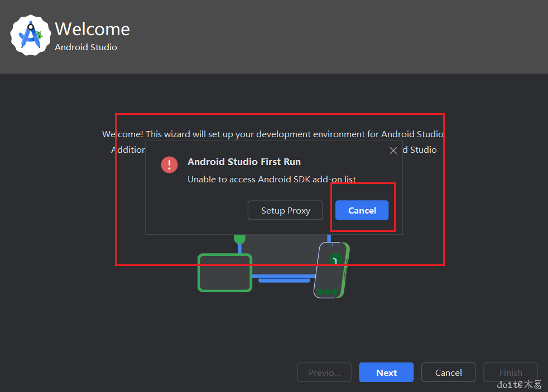Click the phone illustration
The width and height of the screenshot is (548, 392).
point(331,270)
